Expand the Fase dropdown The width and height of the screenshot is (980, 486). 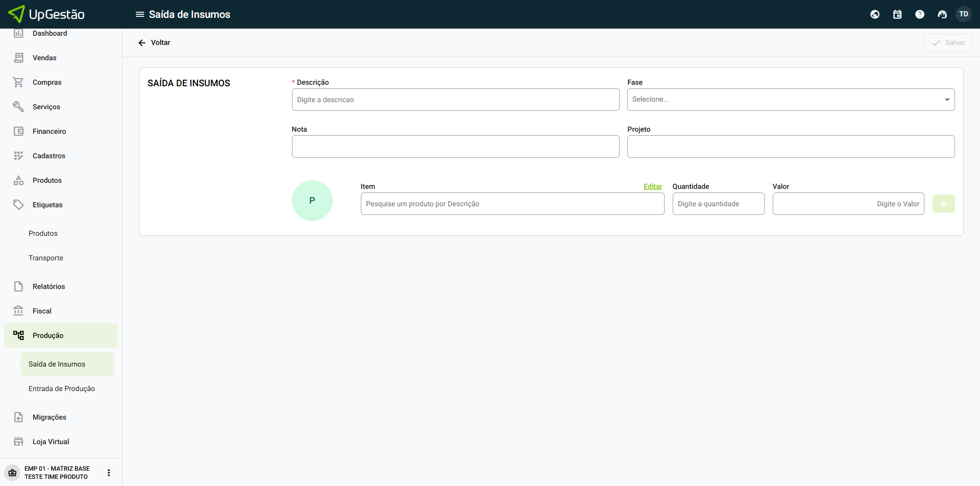[x=790, y=100]
